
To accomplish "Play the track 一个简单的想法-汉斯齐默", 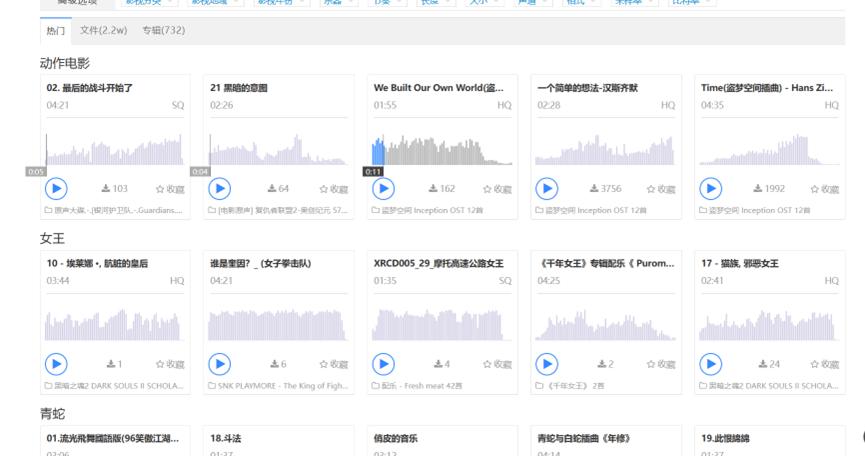I will click(x=547, y=189).
